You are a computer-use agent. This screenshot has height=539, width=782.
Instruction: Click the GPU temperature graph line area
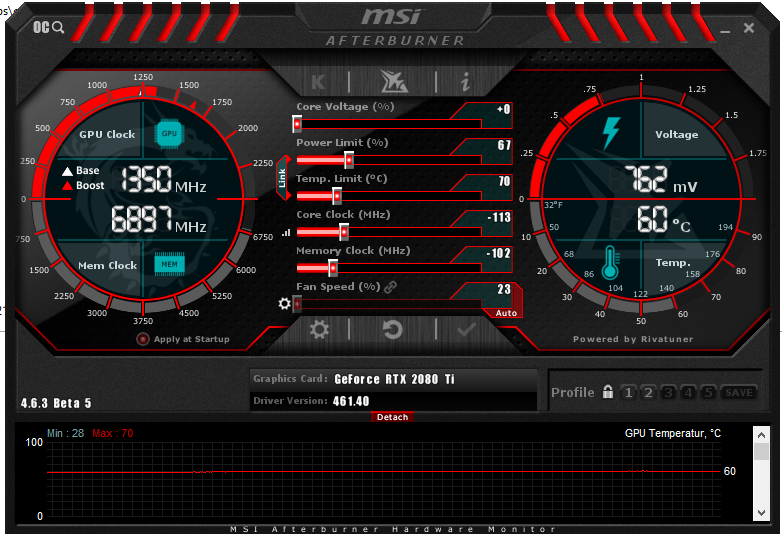pos(384,479)
